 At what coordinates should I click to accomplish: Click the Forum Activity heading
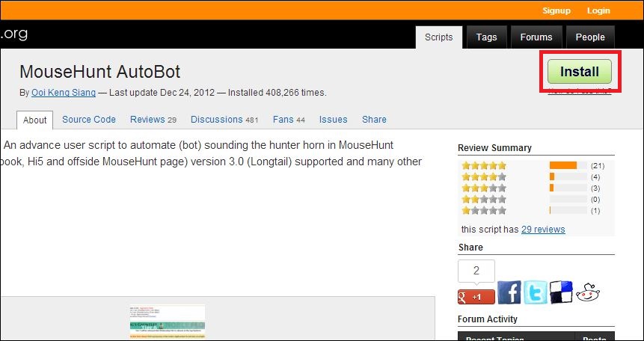pyautogui.click(x=487, y=319)
